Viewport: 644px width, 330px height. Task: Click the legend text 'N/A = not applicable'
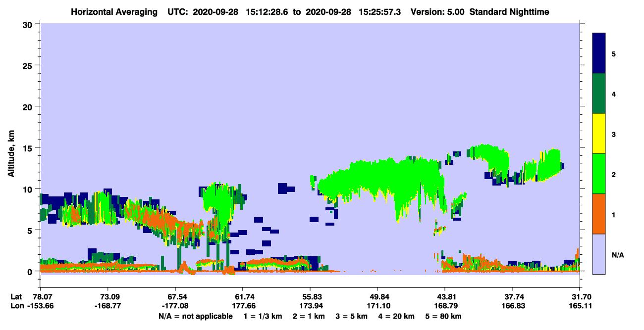(x=195, y=316)
